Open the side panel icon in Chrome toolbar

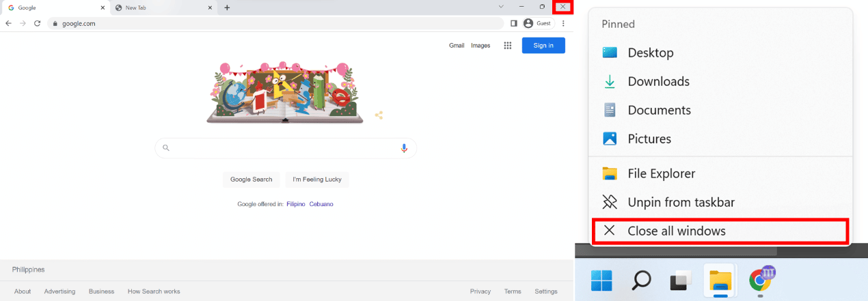click(513, 23)
